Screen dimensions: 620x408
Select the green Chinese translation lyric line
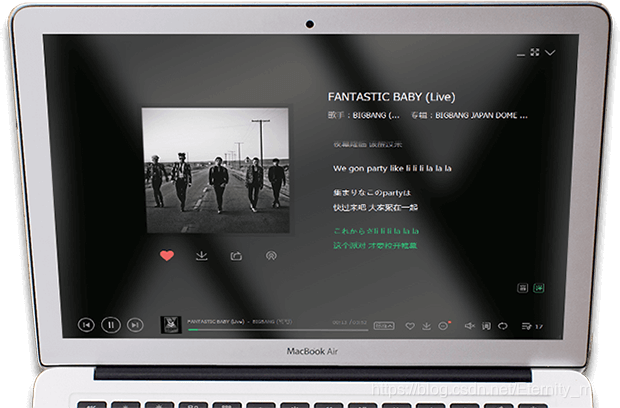point(375,246)
